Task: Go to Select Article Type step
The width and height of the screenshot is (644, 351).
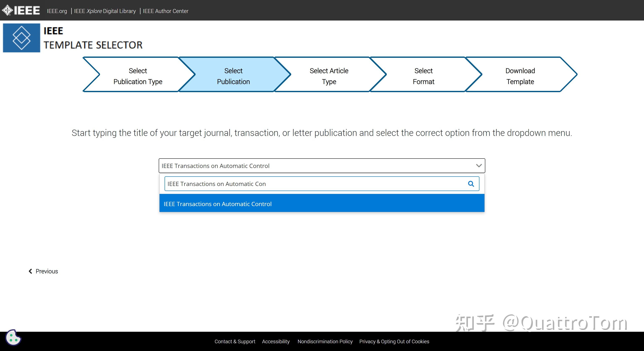Action: (x=329, y=76)
